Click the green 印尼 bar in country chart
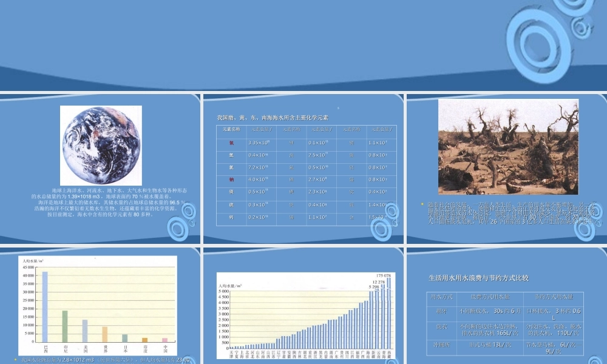The image size is (607, 364). 65,326
